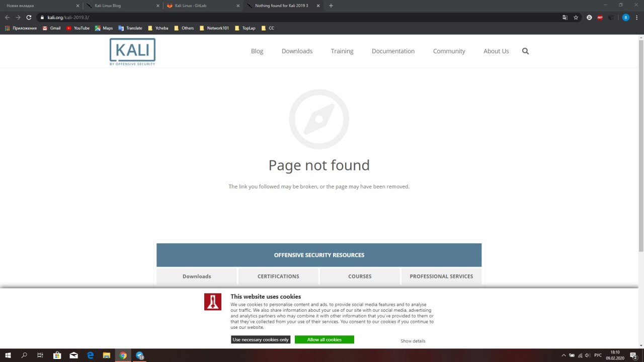Screen dimensions: 644x362
Task: Click the padlock site info icon
Action: pyautogui.click(x=43, y=18)
